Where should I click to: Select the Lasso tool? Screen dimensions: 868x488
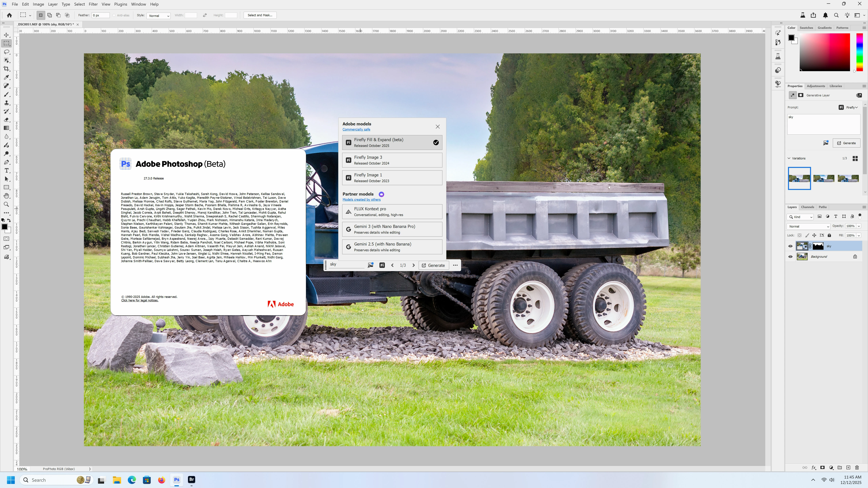(6, 52)
